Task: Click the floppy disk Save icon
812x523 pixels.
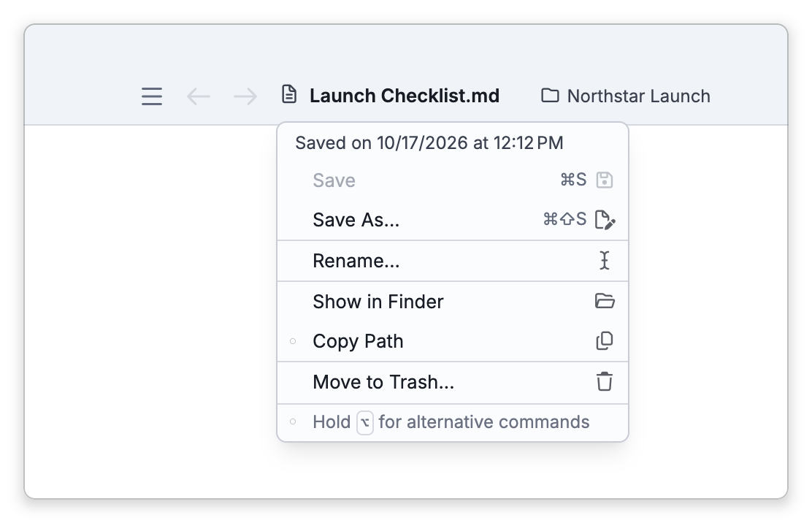Action: pos(605,180)
